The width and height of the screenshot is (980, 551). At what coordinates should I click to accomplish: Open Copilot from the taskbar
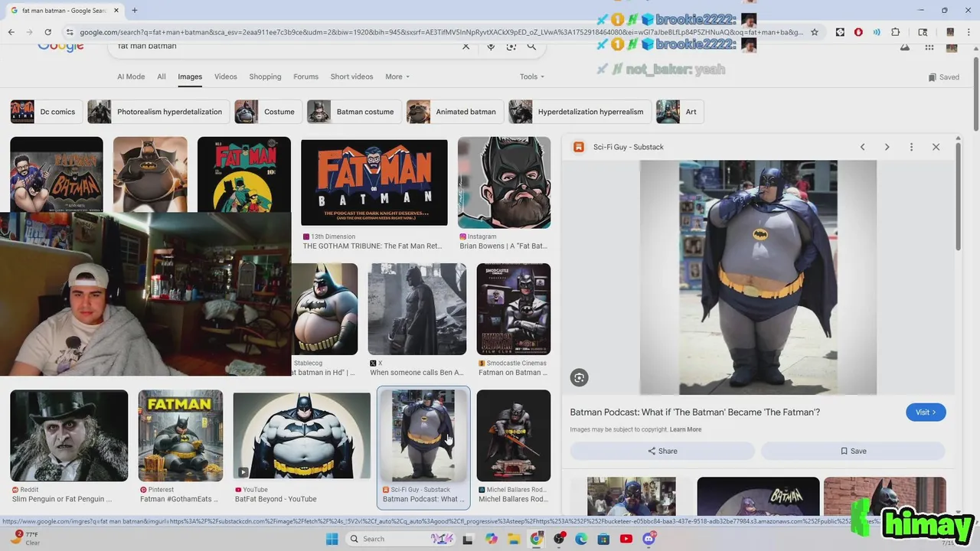491,539
